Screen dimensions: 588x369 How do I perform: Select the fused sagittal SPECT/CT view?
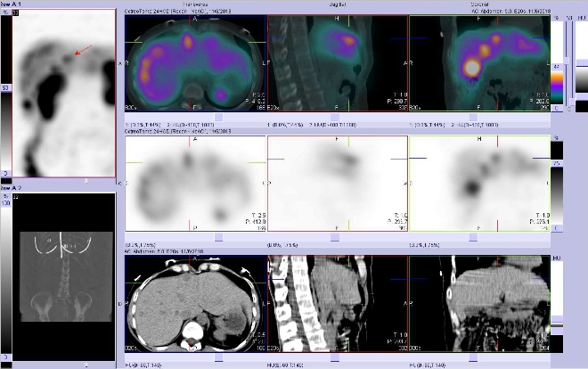338,63
